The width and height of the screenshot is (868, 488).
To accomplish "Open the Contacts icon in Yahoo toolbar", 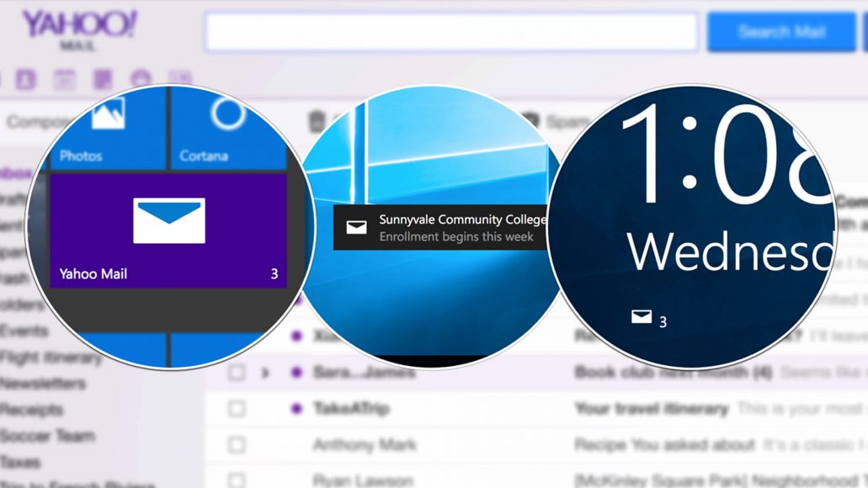I will click(x=25, y=80).
